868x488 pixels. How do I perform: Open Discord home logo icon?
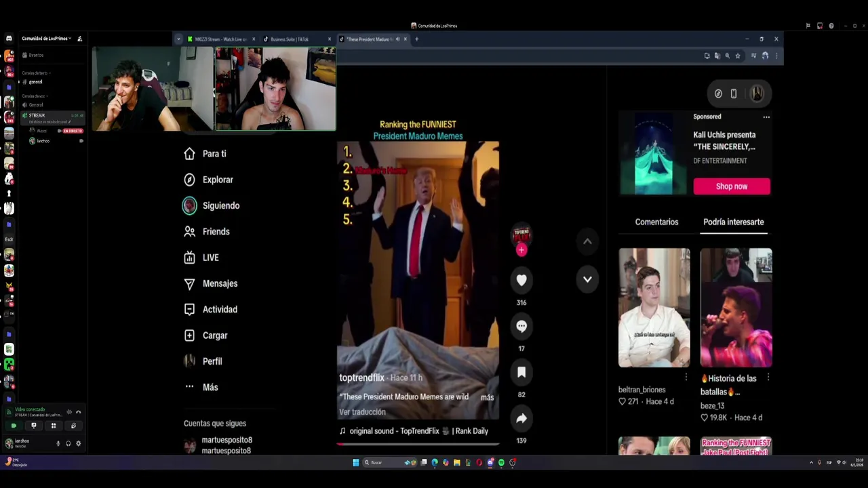coord(9,39)
